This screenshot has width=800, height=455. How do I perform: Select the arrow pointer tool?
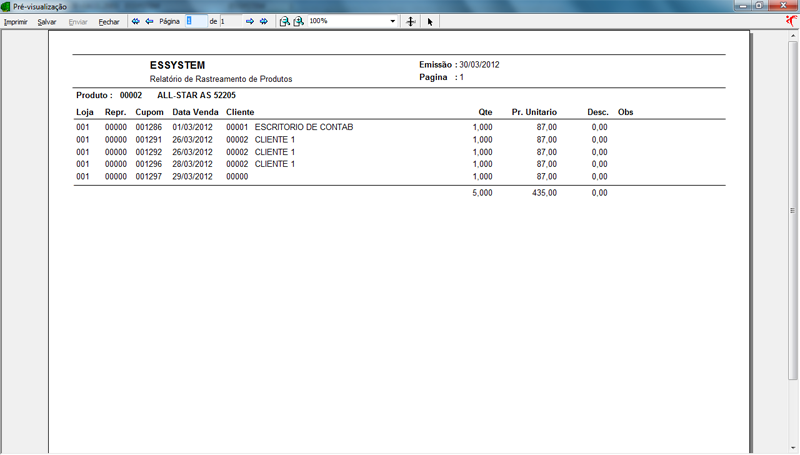point(430,21)
